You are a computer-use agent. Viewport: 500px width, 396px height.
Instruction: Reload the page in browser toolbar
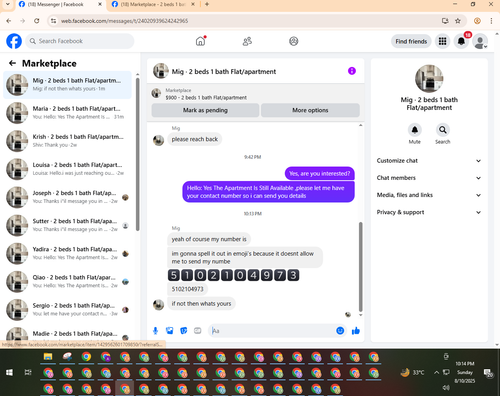pyautogui.click(x=37, y=21)
